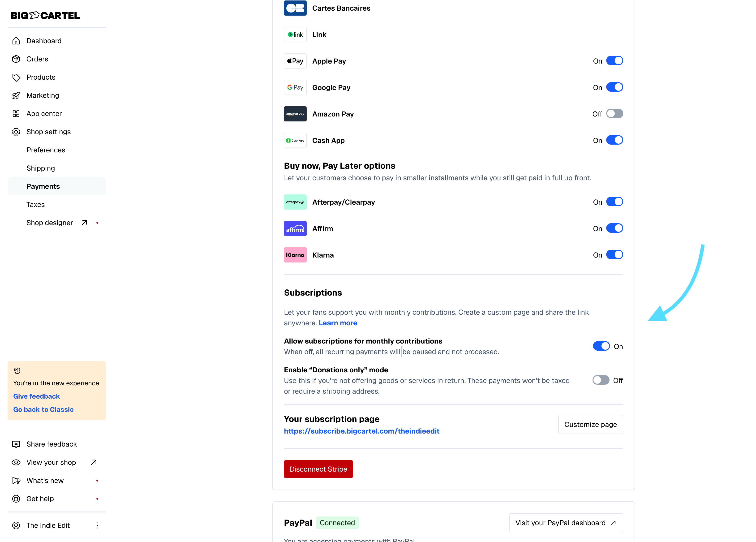
Task: Click the Disconnect Stripe button
Action: click(318, 469)
